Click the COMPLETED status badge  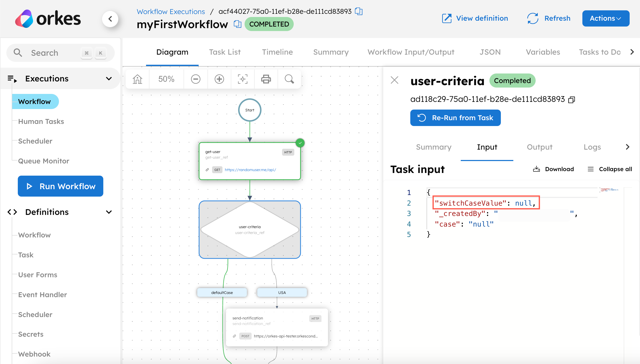pyautogui.click(x=269, y=24)
